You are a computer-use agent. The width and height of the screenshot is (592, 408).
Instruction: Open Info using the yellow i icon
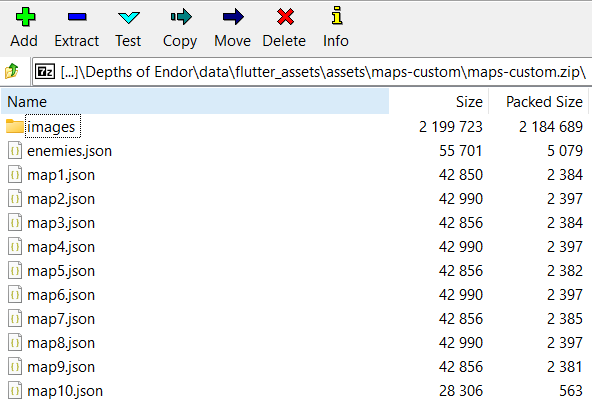pos(337,15)
